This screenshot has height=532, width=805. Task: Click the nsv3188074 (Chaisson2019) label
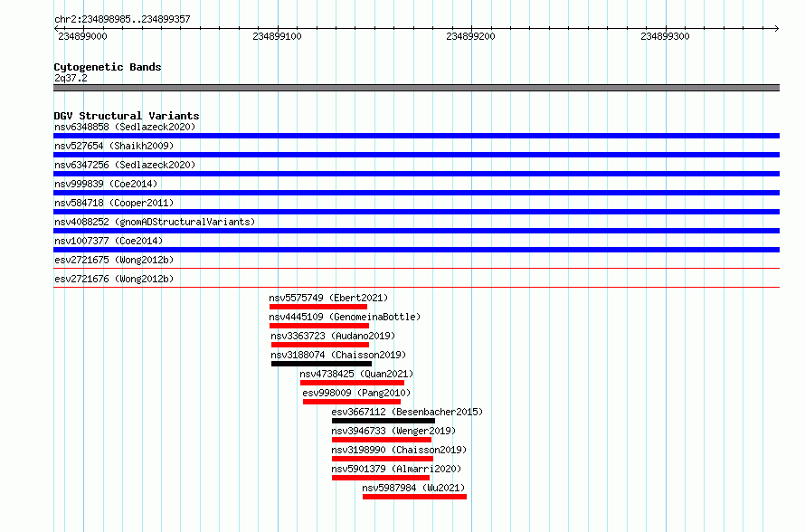tap(338, 355)
